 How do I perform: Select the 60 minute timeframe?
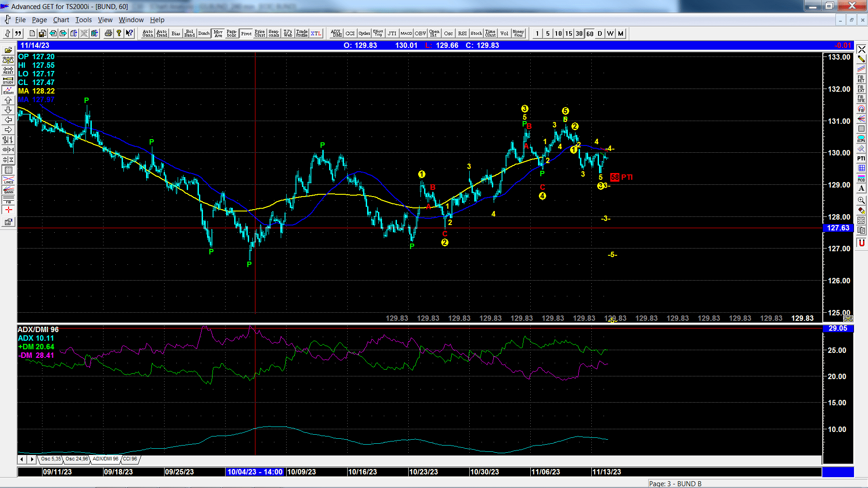pos(590,33)
